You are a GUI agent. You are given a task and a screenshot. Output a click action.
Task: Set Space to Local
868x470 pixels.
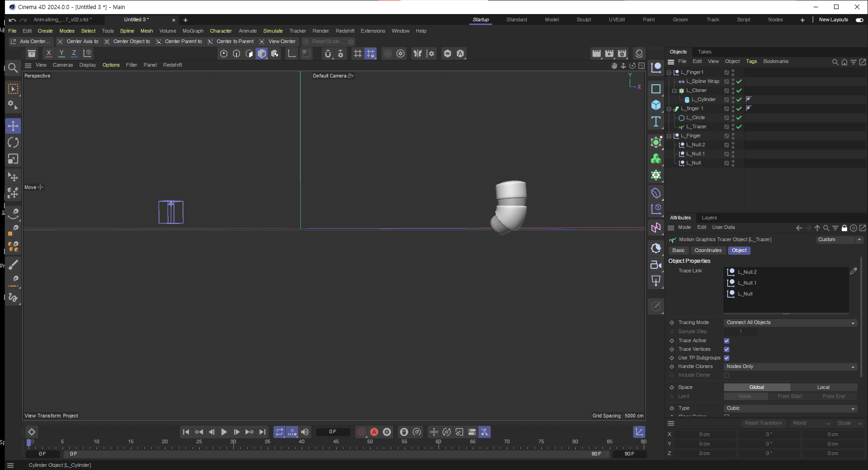click(x=824, y=388)
